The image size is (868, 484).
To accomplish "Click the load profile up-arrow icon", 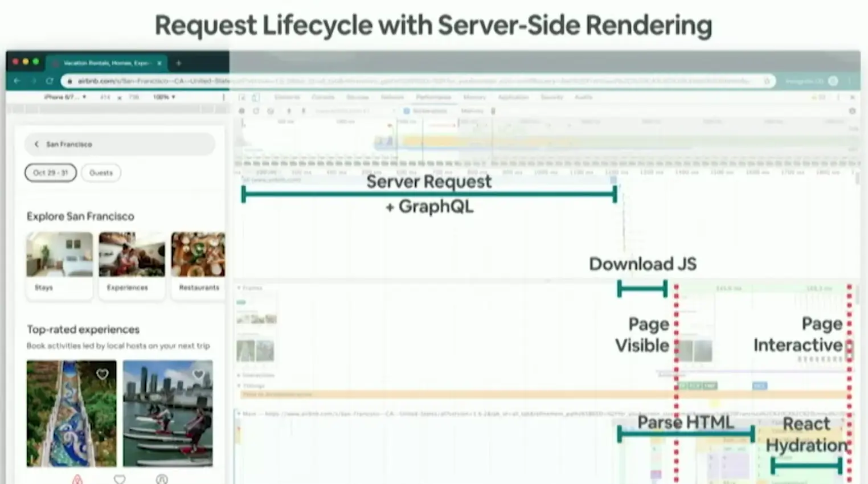I will [289, 111].
